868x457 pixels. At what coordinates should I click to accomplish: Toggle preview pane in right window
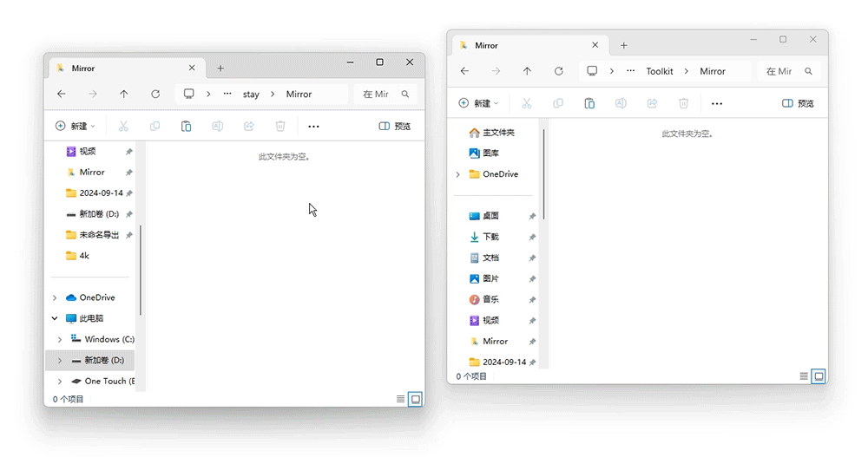point(798,103)
